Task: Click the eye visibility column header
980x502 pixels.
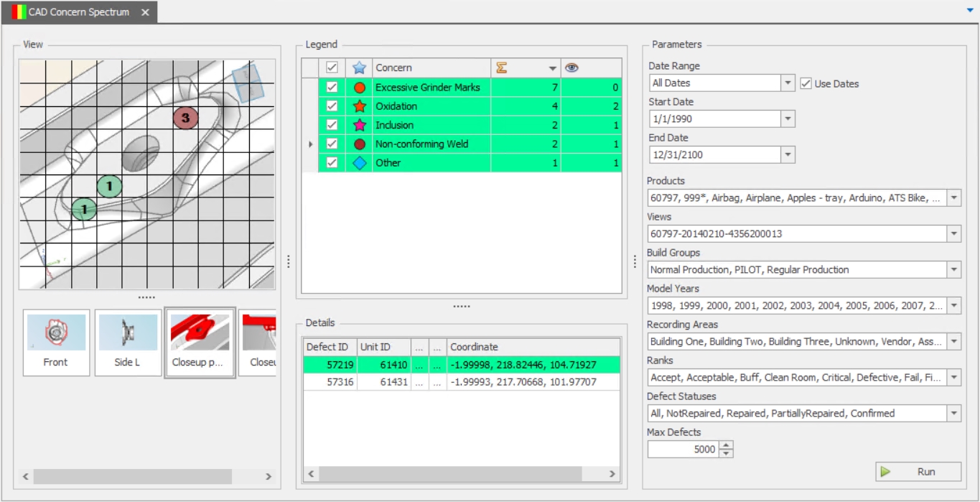Action: click(x=572, y=68)
